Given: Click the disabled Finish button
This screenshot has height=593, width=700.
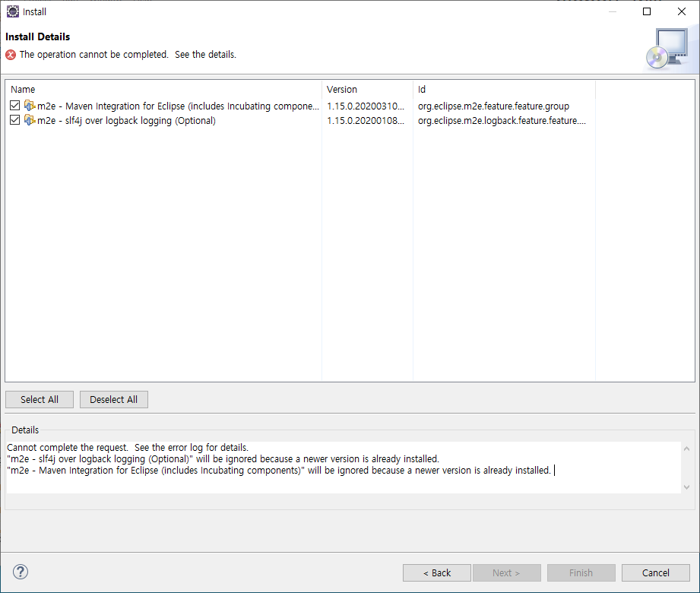Looking at the screenshot, I should pos(581,572).
